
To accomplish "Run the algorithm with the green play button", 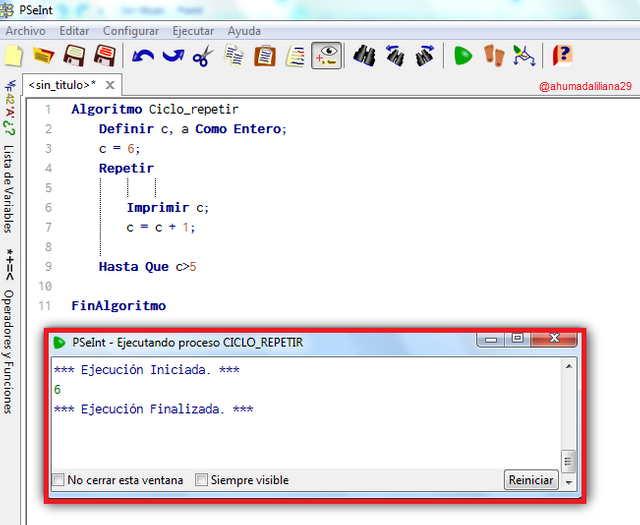I will [463, 56].
